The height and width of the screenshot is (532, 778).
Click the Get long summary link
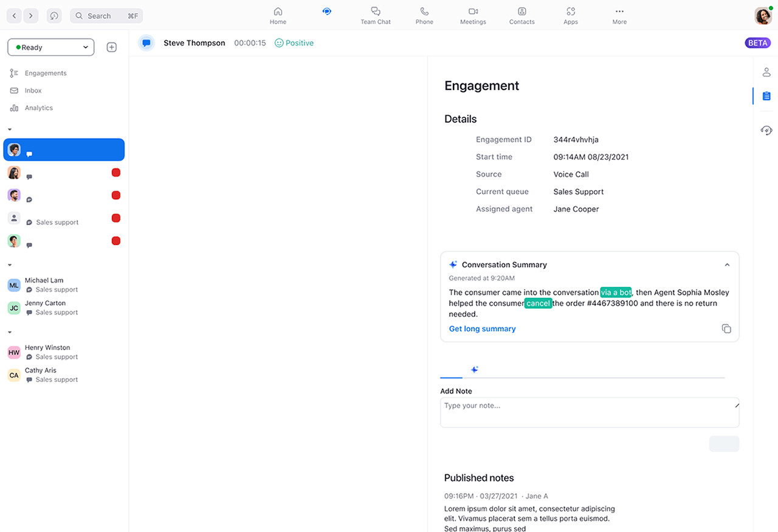tap(482, 329)
